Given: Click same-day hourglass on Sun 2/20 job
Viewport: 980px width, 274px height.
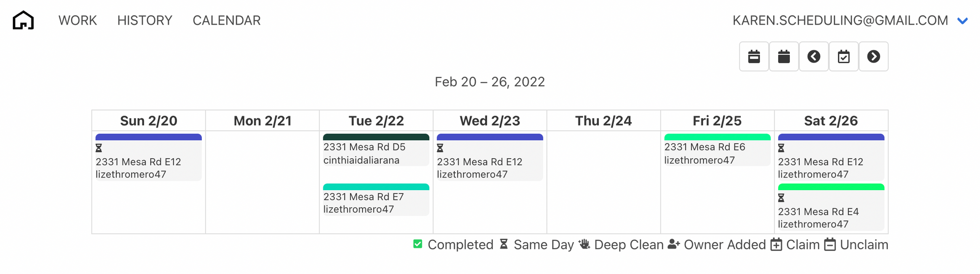Looking at the screenshot, I should point(98,148).
